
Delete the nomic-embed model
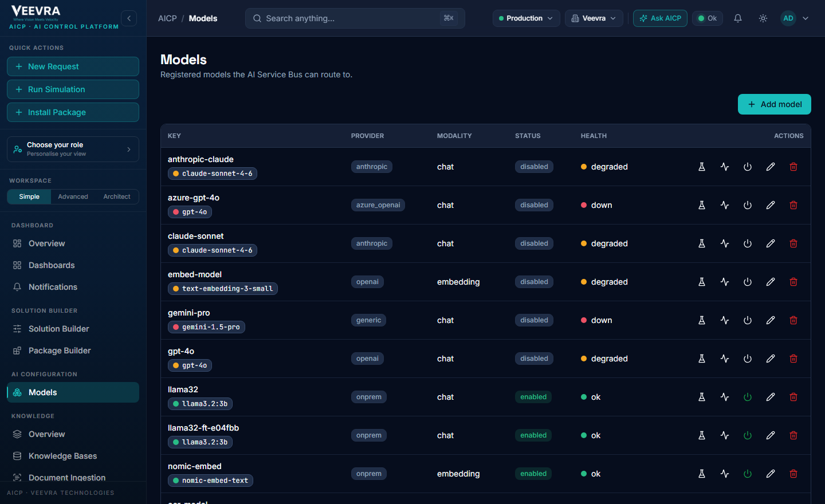point(793,474)
